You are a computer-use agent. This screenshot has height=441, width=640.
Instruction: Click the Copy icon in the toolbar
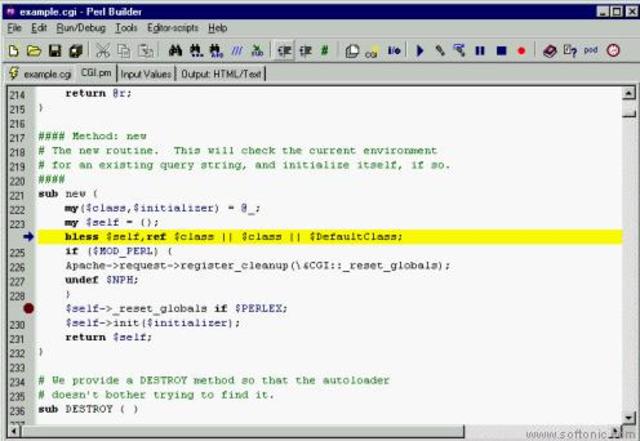(124, 51)
